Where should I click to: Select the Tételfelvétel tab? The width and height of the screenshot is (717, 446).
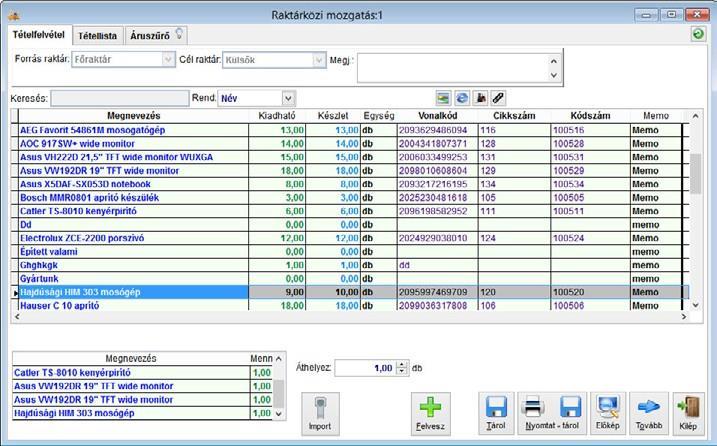pos(39,35)
